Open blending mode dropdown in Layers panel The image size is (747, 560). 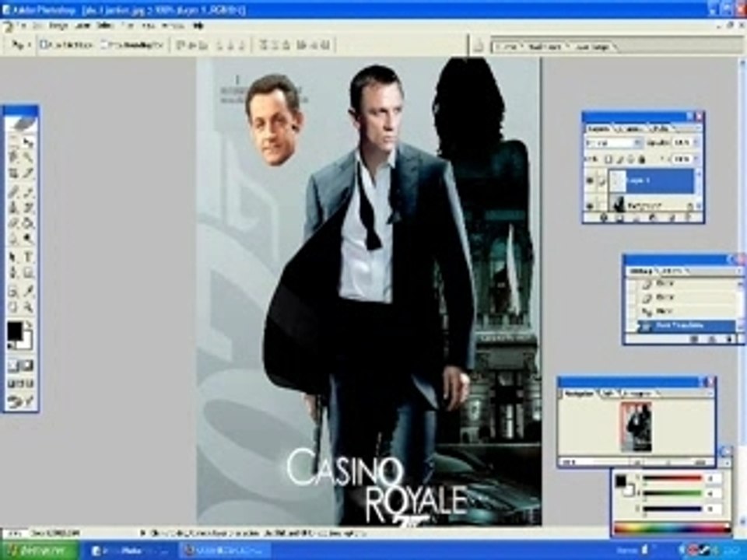pyautogui.click(x=614, y=142)
